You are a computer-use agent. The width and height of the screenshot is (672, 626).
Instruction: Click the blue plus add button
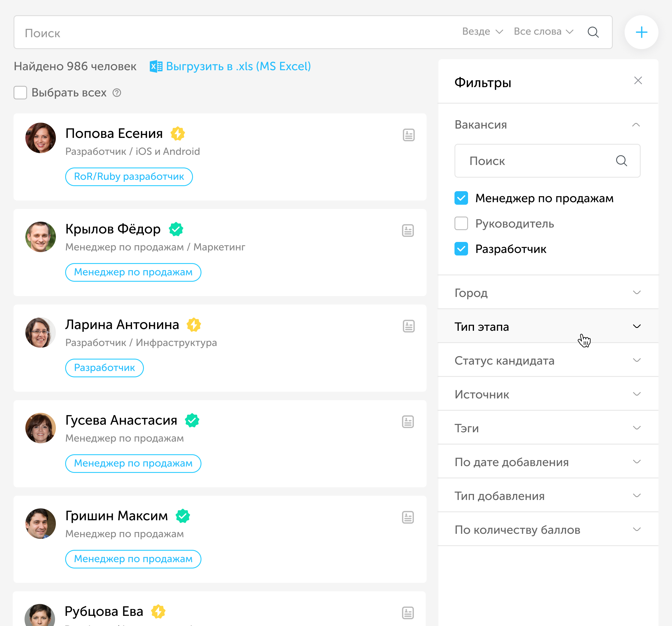click(x=641, y=32)
